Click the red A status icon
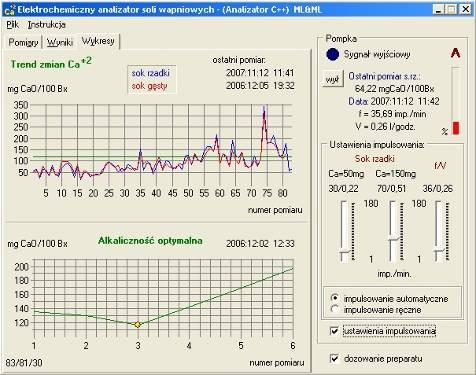 tap(455, 53)
